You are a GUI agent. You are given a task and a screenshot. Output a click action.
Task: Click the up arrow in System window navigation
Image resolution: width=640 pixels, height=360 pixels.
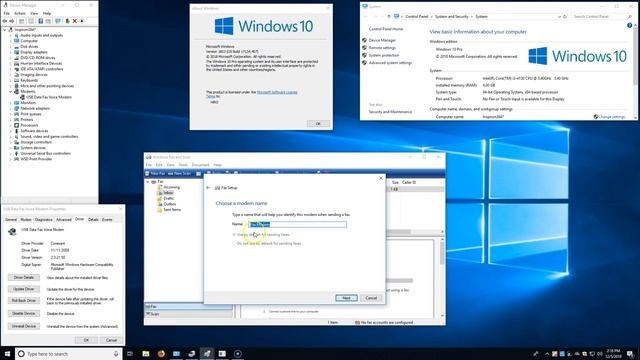[389, 17]
